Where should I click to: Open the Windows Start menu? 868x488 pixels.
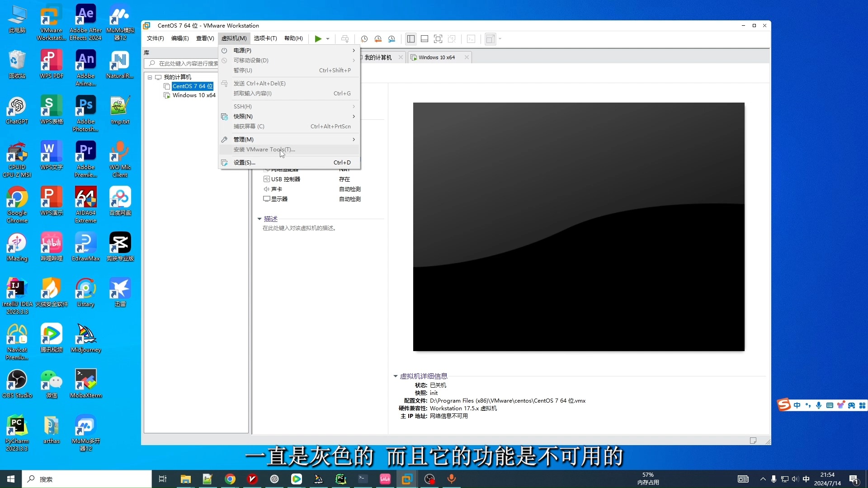point(11,479)
